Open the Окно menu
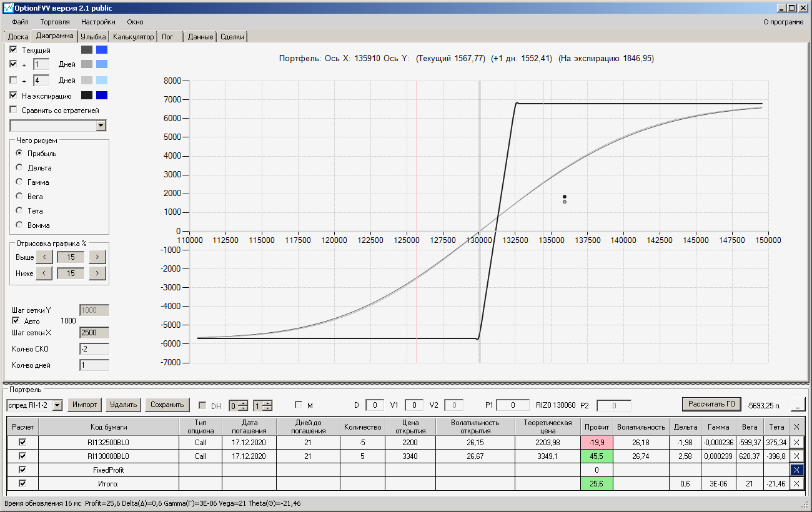Screen dimensions: 812x512 click(135, 22)
